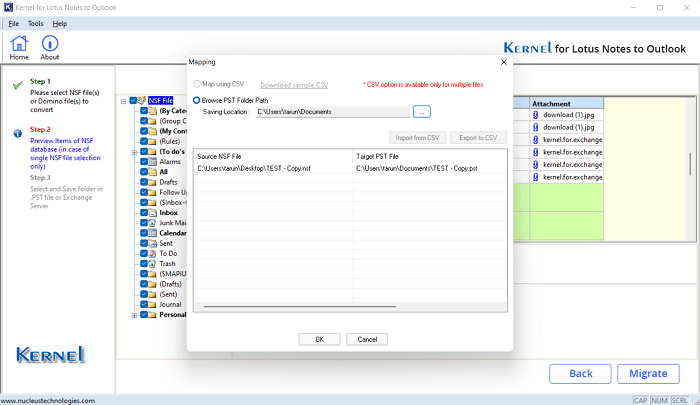
Task: Click the Attachment column header
Action: (x=566, y=103)
